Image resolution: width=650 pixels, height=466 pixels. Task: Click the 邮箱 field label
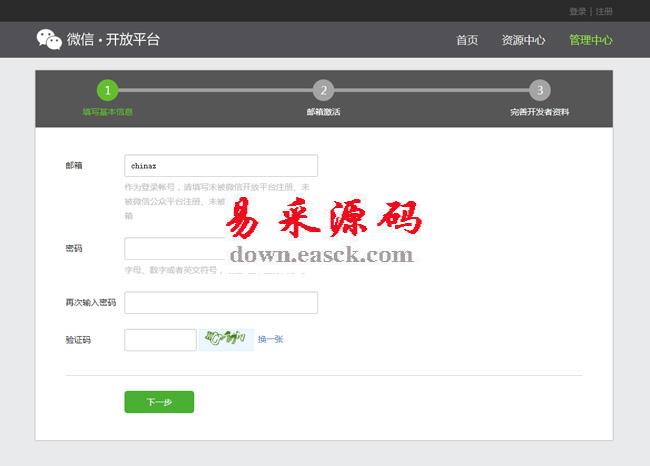[x=74, y=165]
